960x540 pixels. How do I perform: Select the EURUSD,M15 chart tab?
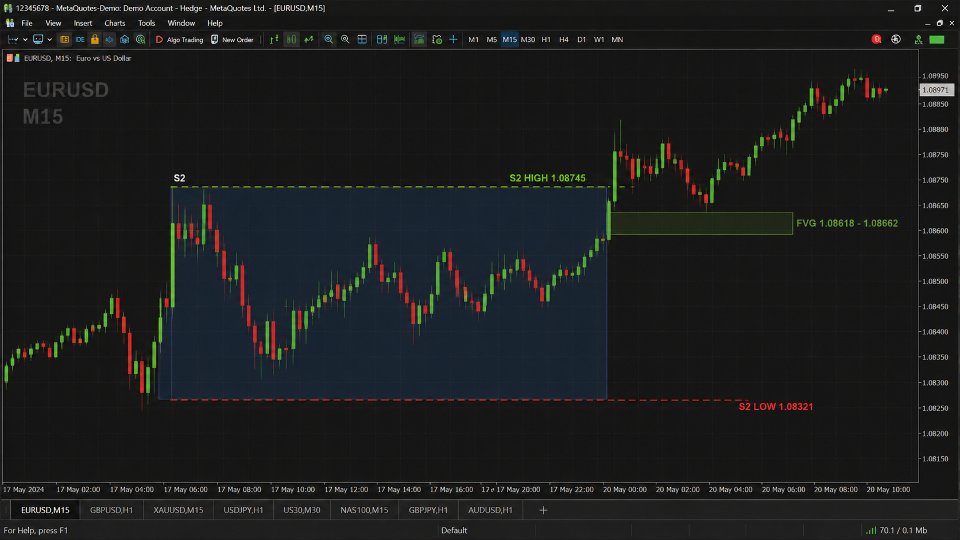(x=45, y=510)
